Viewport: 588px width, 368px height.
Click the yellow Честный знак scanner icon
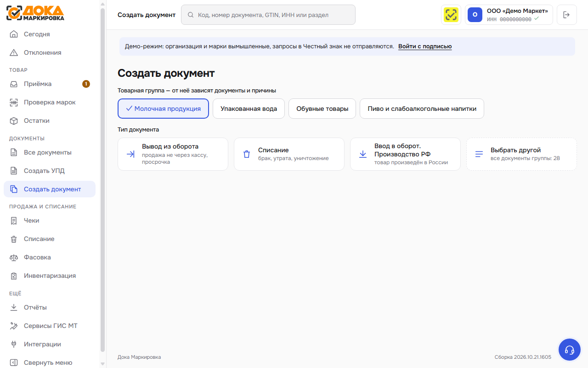click(x=451, y=15)
